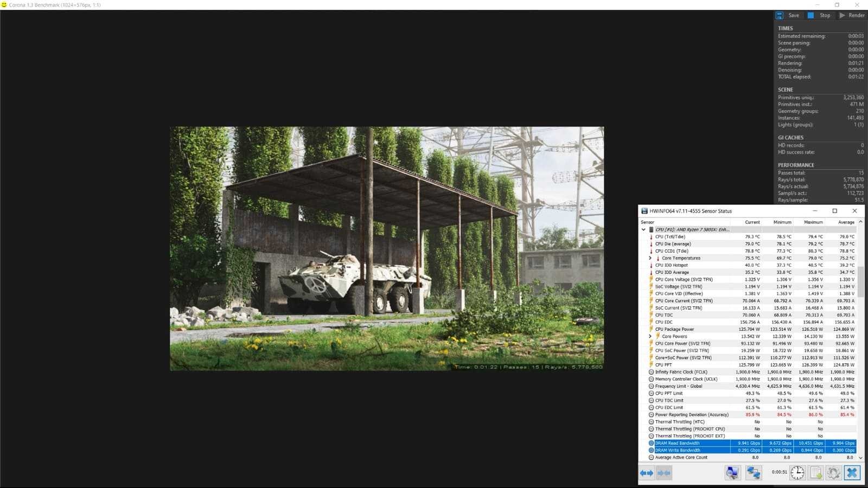Open HWiNFO sensor settings gear icon

click(x=834, y=473)
